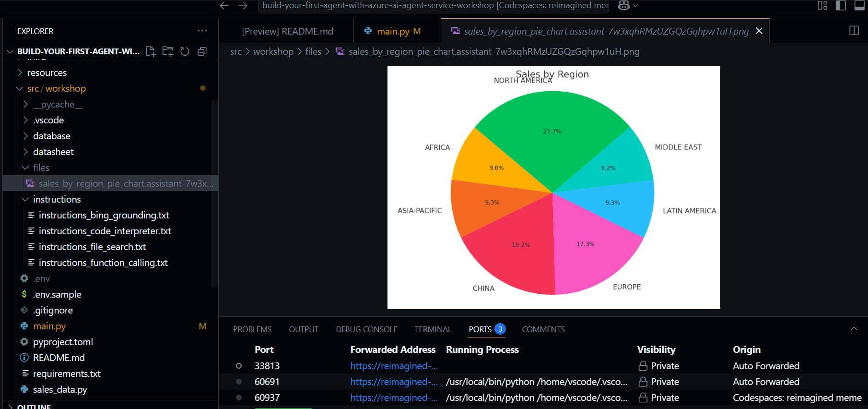Open instructions_file_search.txt in the file tree
Viewport: 868px width, 409px height.
click(x=92, y=247)
